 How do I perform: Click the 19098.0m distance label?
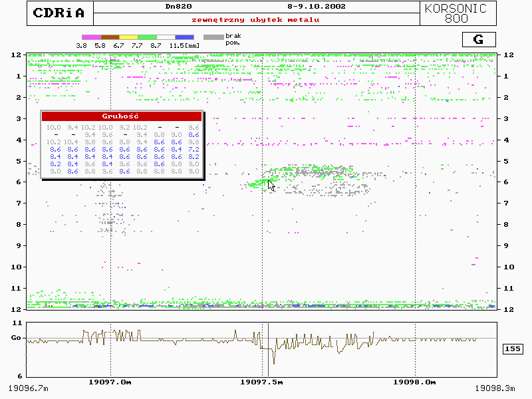414,382
